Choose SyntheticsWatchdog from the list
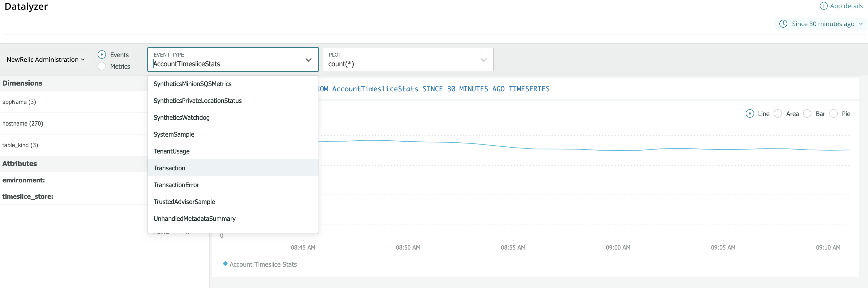Viewport: 868px width, 288px height. (233, 117)
